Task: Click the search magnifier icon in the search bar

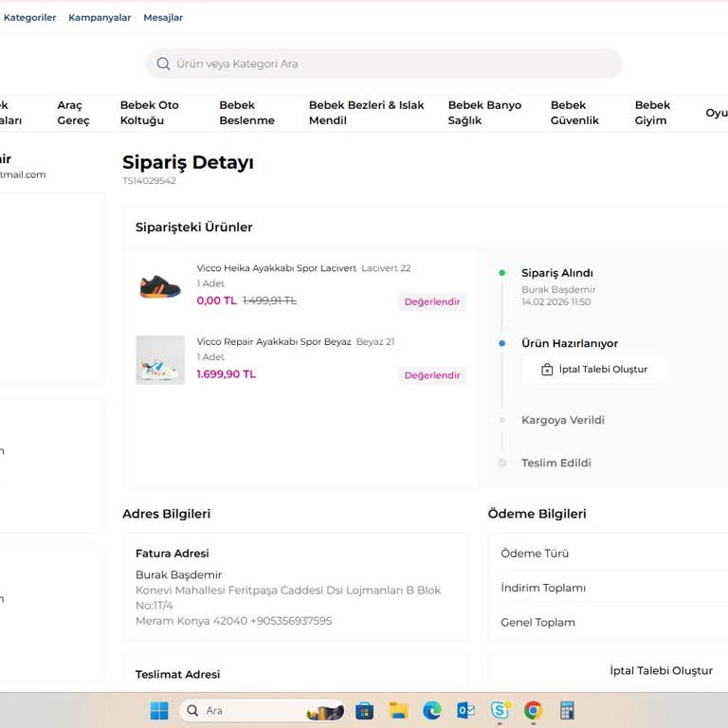Action: (x=164, y=64)
